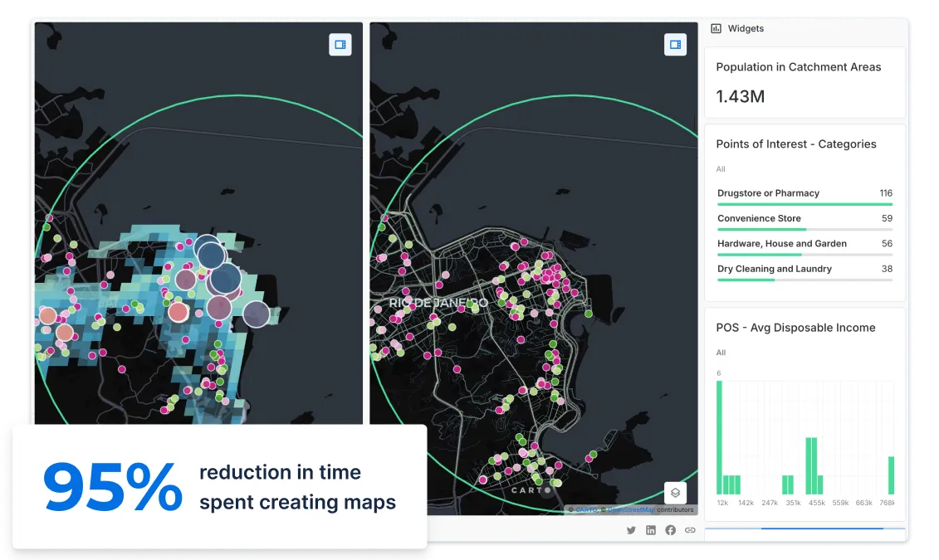Click the panel icon on the right map
Screen dimensions: 939x560
tap(675, 45)
